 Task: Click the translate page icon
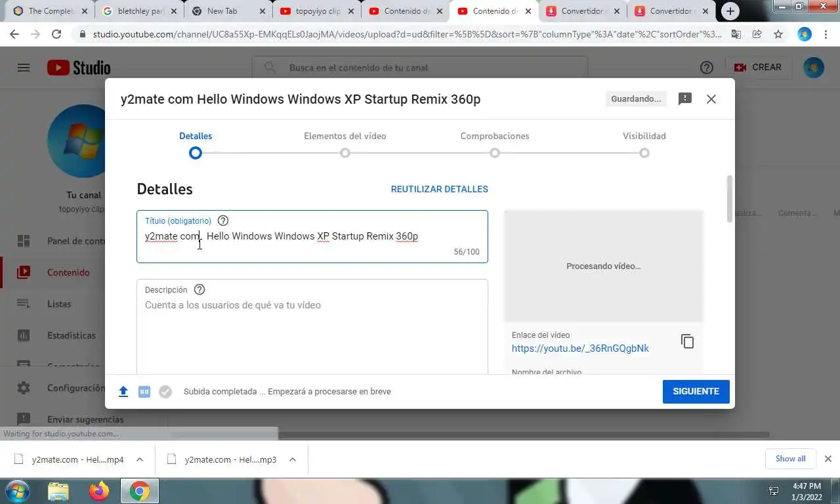click(x=736, y=34)
